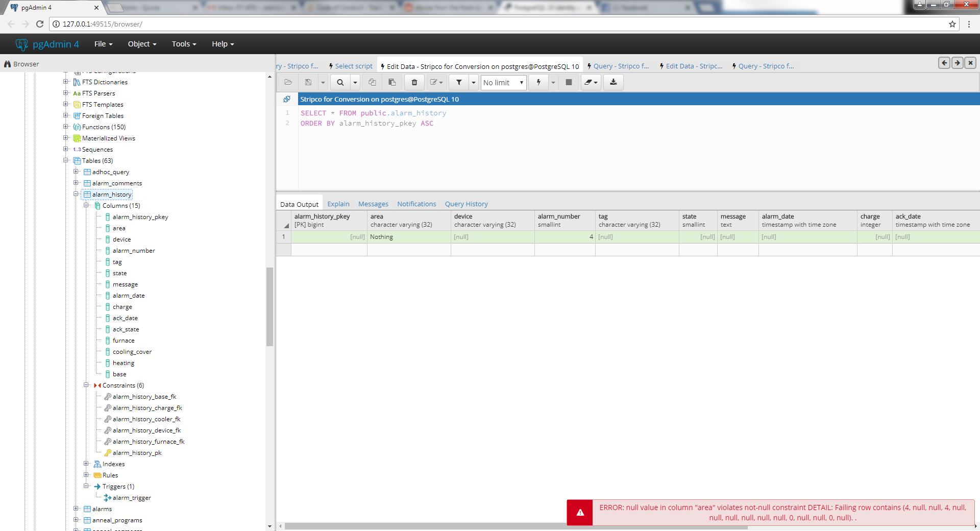
Task: Open the No limit rows dropdown
Action: 503,83
